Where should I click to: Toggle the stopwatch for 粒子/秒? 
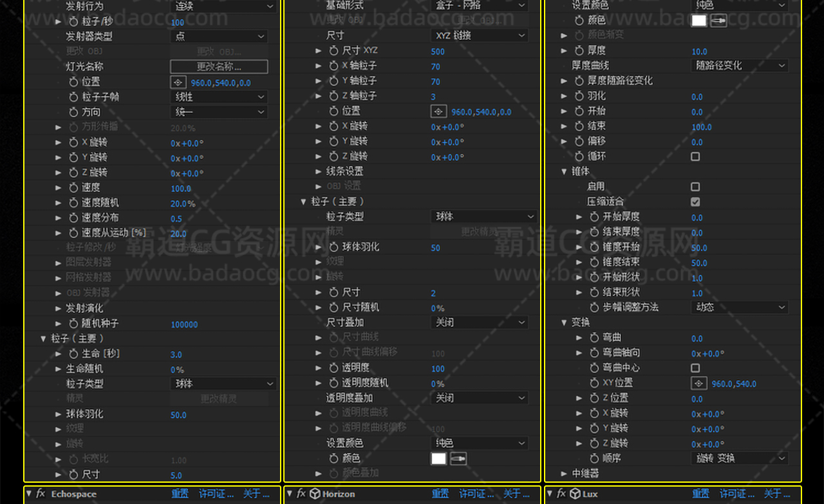tap(73, 22)
